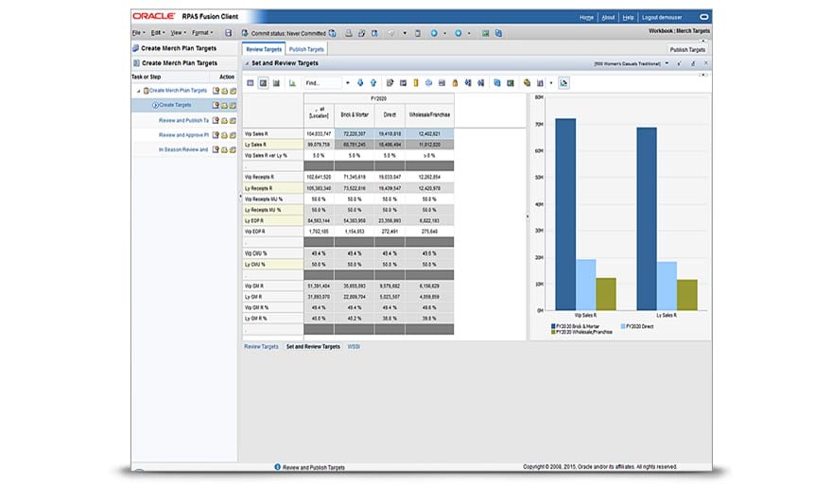The image size is (832, 504).
Task: Click the Ly Sales R row header
Action: point(272,145)
